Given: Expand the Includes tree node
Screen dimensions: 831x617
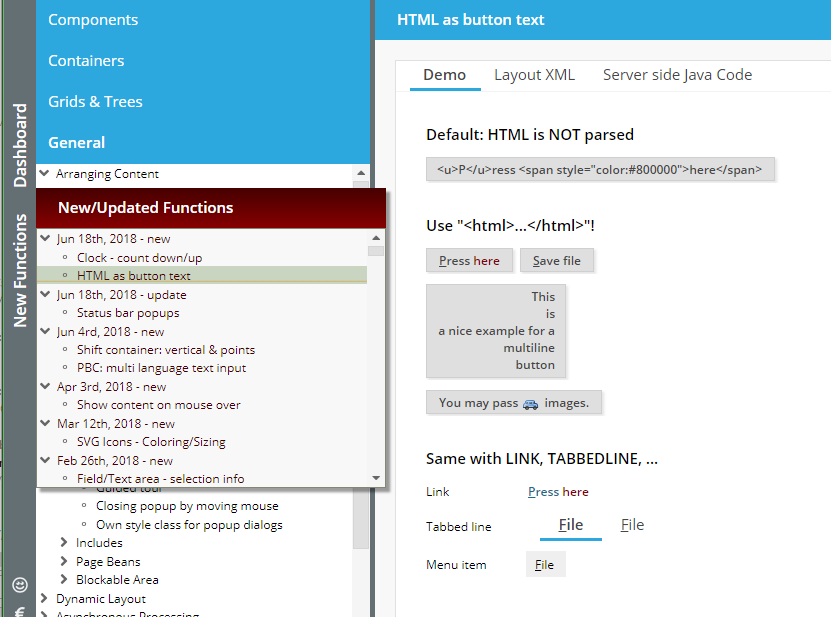Looking at the screenshot, I should pos(66,543).
